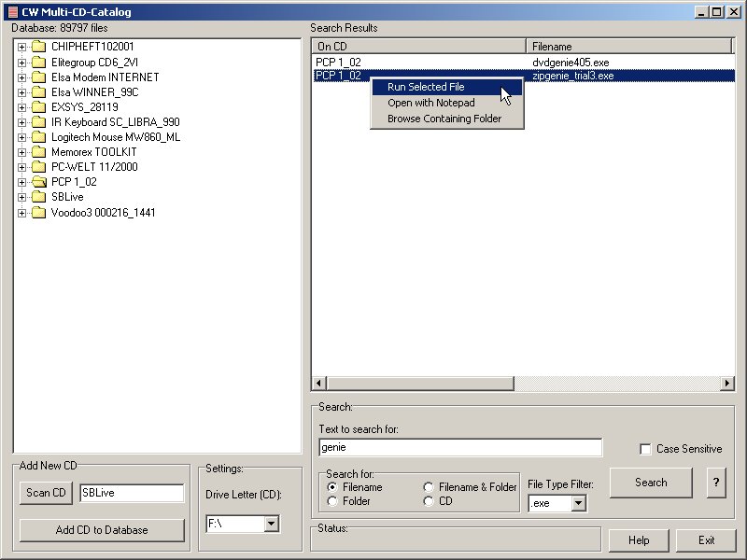Click the Filename column header

[x=629, y=46]
